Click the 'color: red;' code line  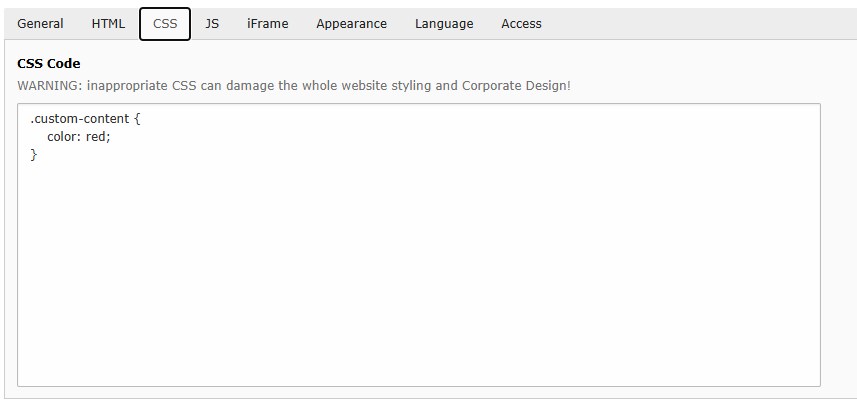[78, 137]
